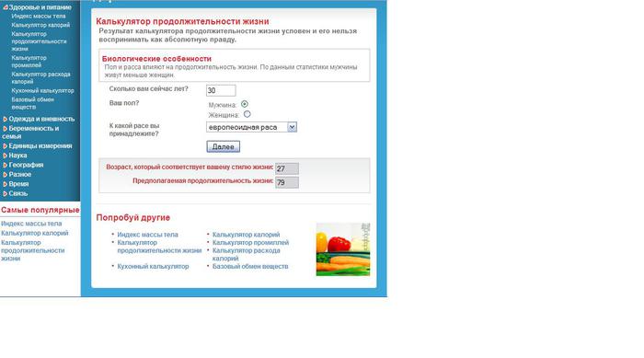
Task: Open Калькулятор калорий in sidebar menu
Action: click(40, 25)
